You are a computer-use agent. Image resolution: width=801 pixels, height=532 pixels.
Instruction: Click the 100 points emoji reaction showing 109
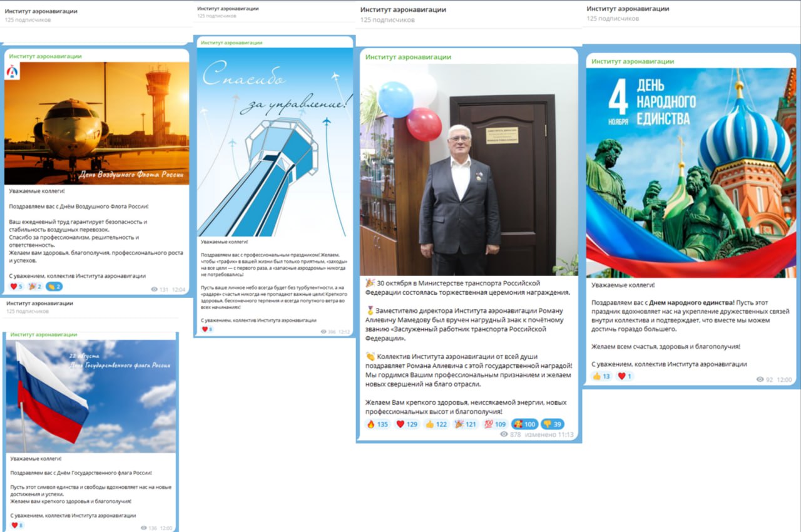(495, 424)
